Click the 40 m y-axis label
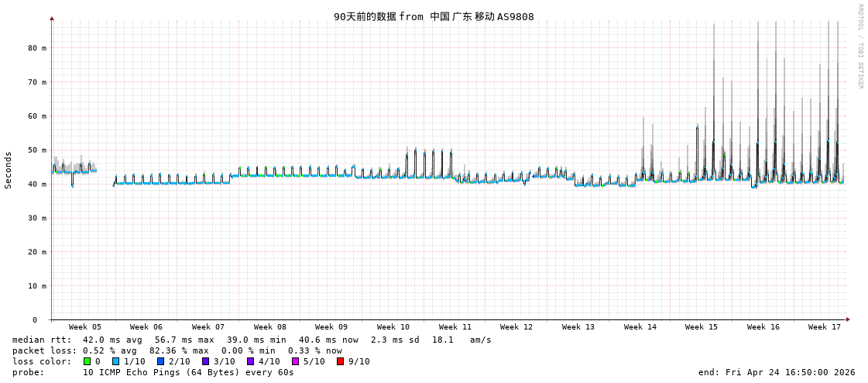868x383 pixels. (x=37, y=184)
